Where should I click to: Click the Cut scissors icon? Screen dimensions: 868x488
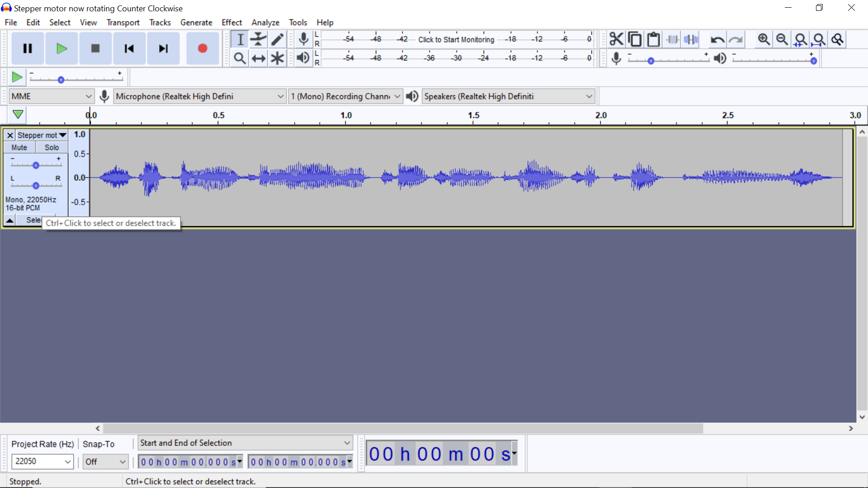[616, 39]
